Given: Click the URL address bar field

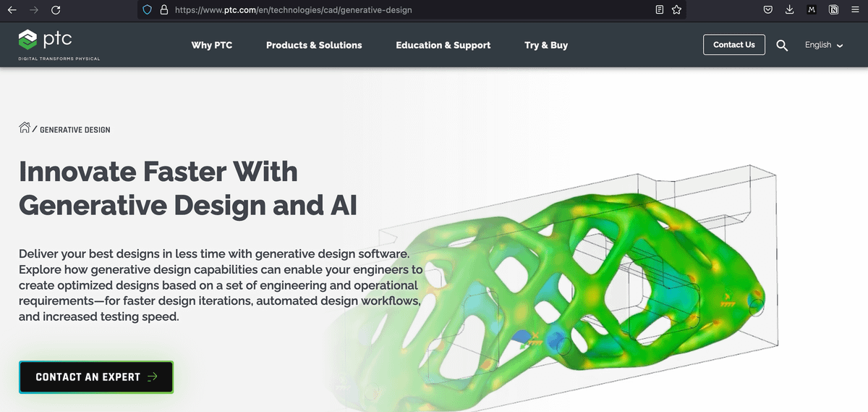Looking at the screenshot, I should tap(405, 10).
